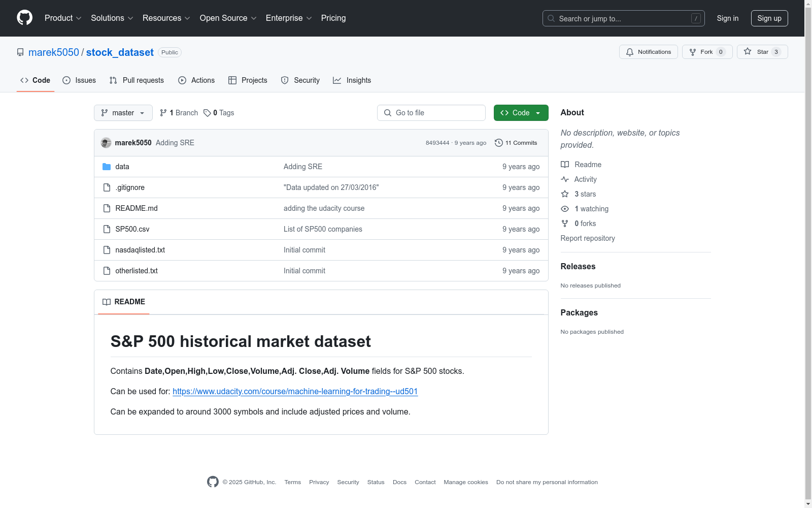
Task: Open SP500.csv file
Action: click(x=132, y=229)
